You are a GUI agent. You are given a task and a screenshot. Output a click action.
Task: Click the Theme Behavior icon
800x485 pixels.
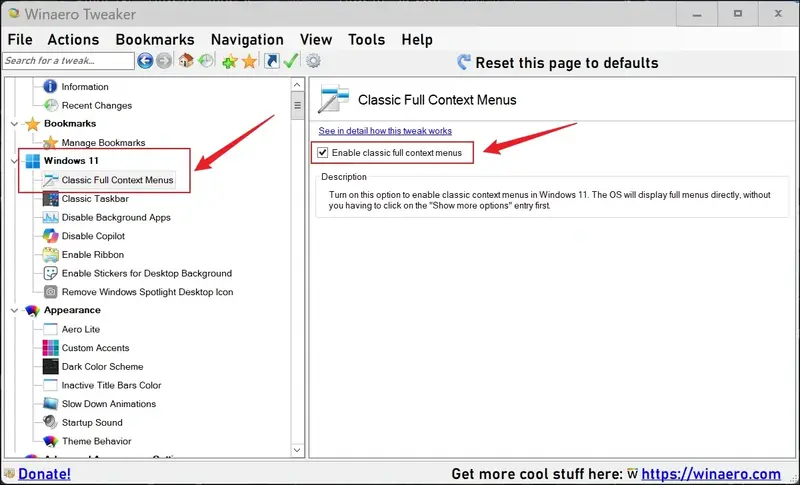(50, 441)
